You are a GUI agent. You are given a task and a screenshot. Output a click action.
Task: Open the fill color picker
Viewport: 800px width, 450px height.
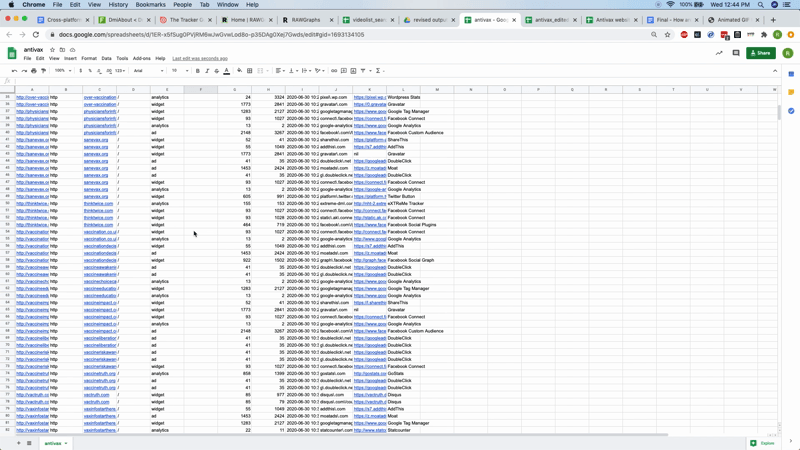pyautogui.click(x=238, y=71)
